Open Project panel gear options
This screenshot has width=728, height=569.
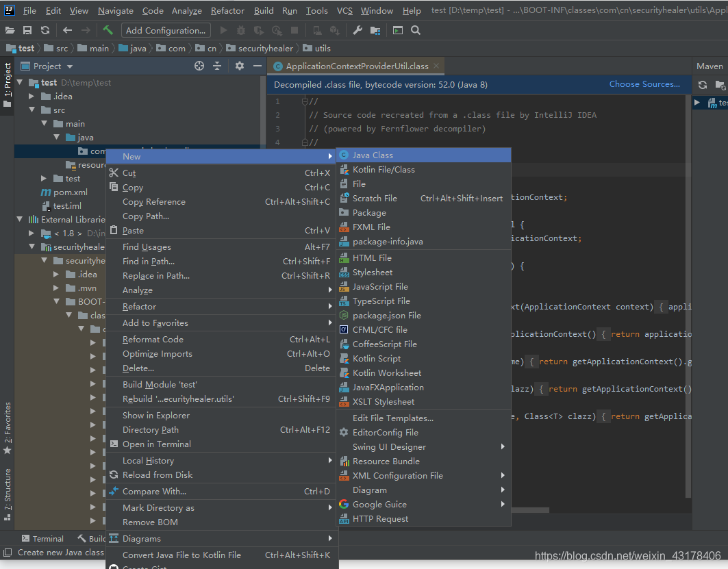click(240, 66)
